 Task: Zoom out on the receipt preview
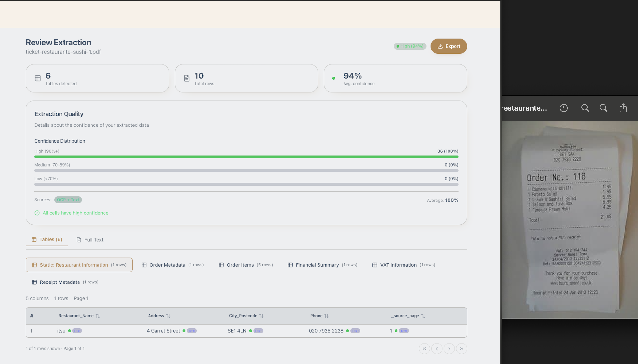pos(585,108)
